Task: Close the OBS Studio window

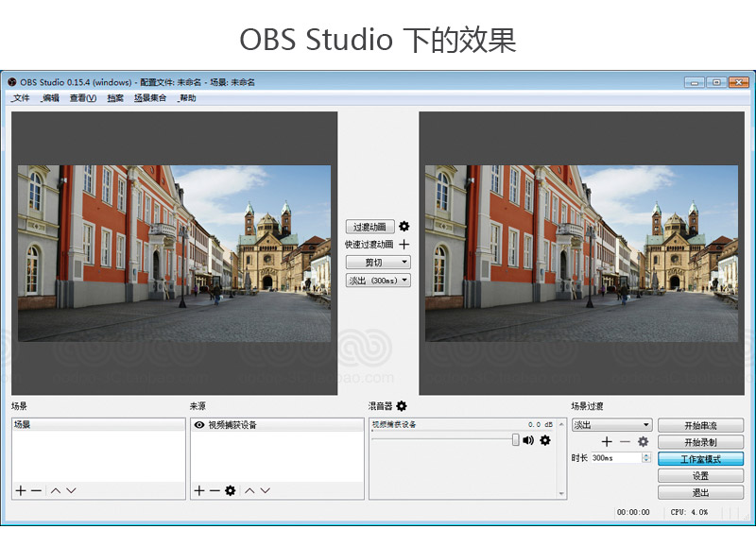Action: [x=739, y=82]
